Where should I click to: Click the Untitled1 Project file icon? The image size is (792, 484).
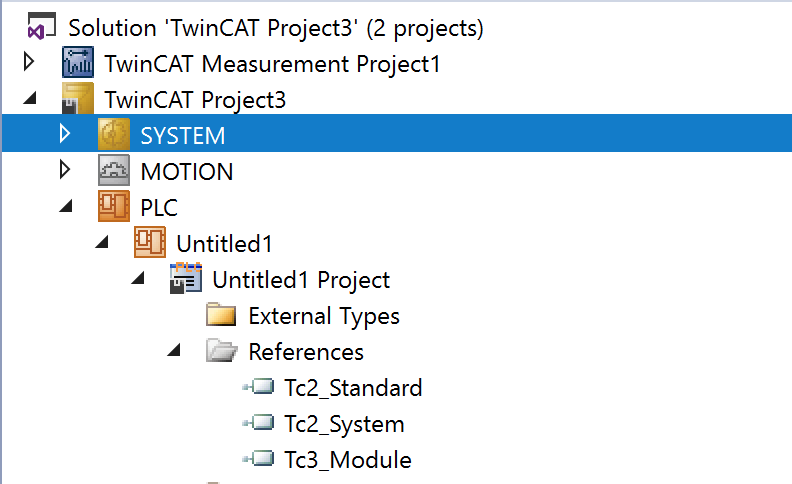click(x=186, y=279)
